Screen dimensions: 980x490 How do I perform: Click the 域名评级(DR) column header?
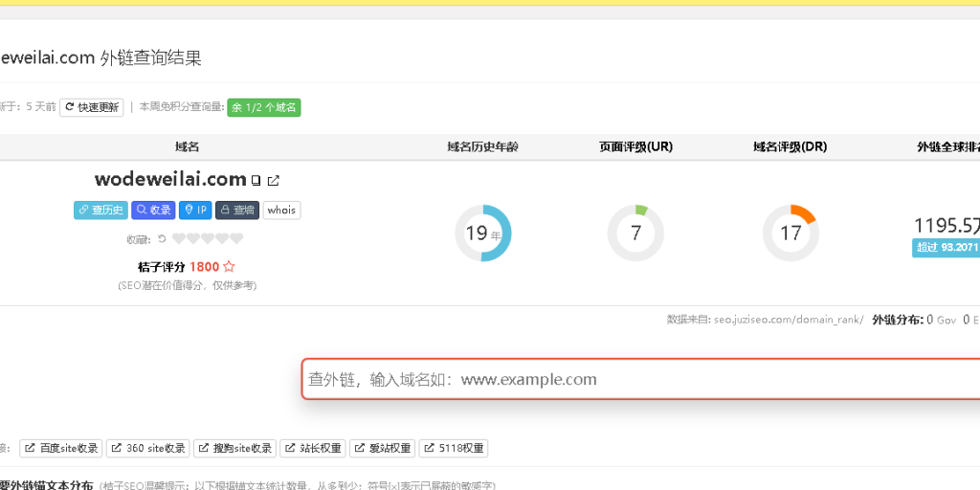pos(790,146)
